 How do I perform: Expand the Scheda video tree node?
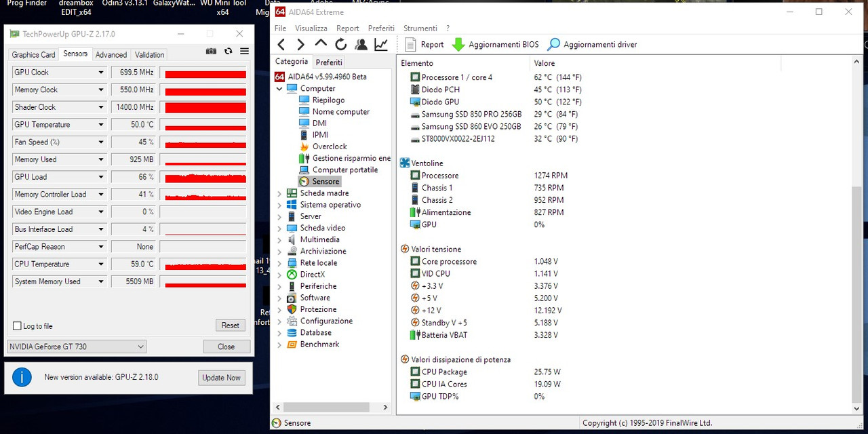[279, 228]
